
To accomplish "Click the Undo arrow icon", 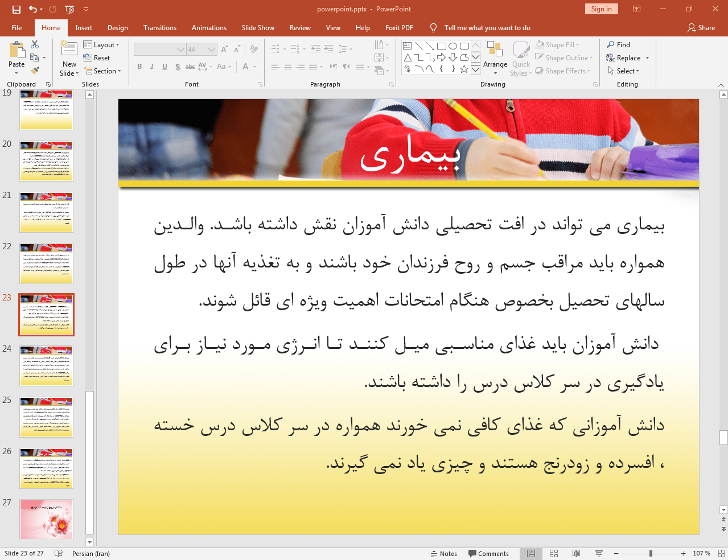I will (x=33, y=9).
